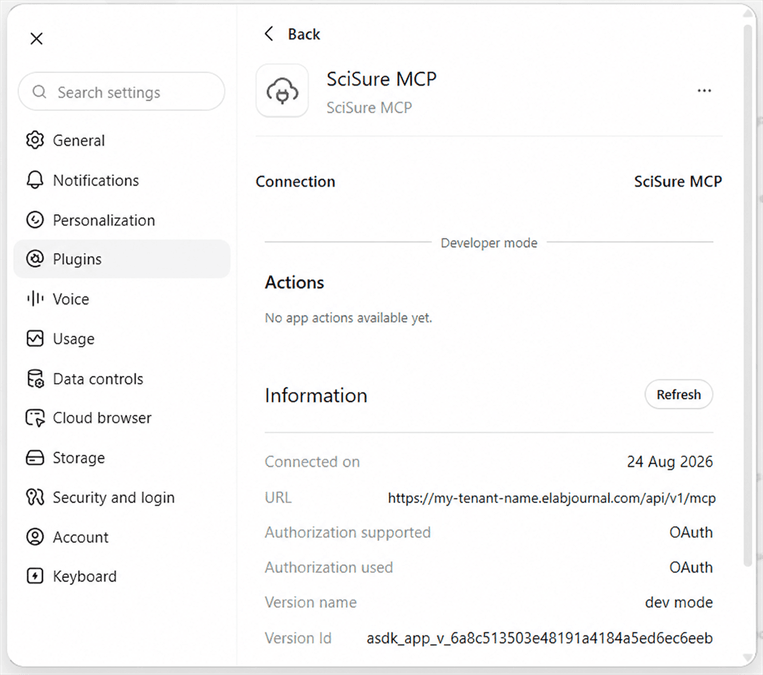Image resolution: width=763 pixels, height=675 pixels.
Task: Click the Plugins icon in sidebar
Action: 35,259
